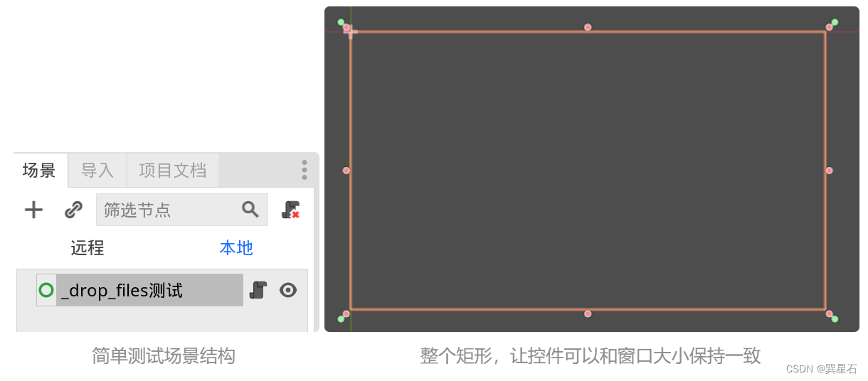Image resolution: width=868 pixels, height=381 pixels.
Task: Click the top-center resize handle of rectangle
Action: [x=588, y=27]
